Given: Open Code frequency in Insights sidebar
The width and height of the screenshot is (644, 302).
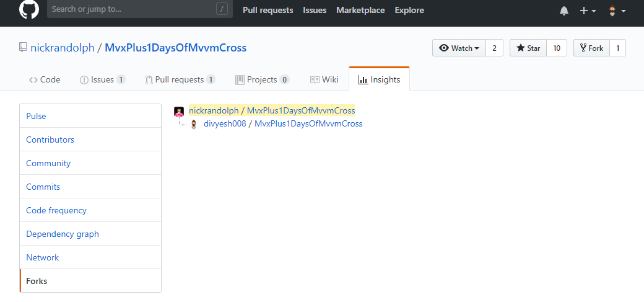Looking at the screenshot, I should click(x=90, y=210).
